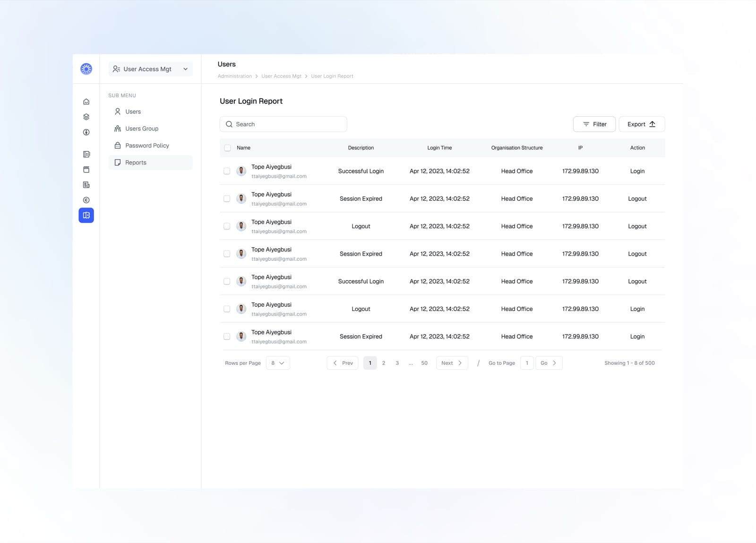Tick the select-all checkbox in table header
The height and width of the screenshot is (543, 756).
[227, 148]
